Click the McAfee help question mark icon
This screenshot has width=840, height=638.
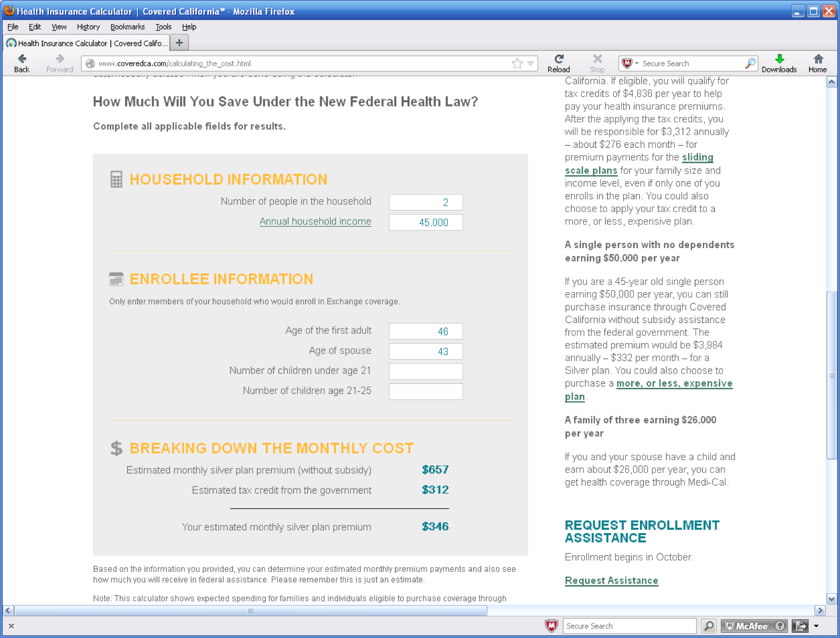[x=780, y=625]
